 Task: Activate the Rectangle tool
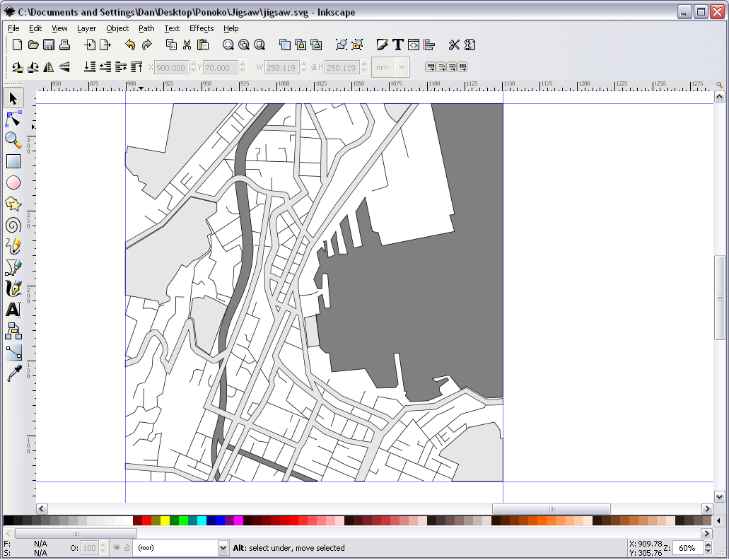click(13, 161)
